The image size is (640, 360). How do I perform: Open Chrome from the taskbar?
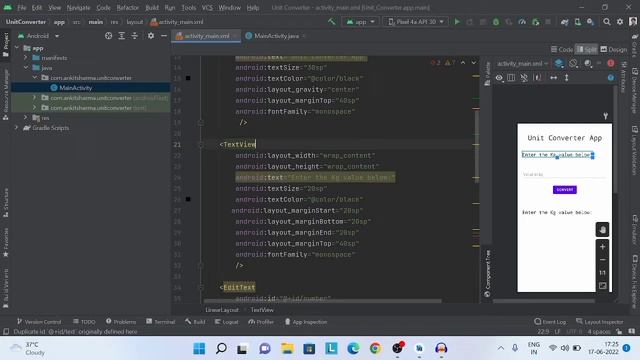point(375,348)
